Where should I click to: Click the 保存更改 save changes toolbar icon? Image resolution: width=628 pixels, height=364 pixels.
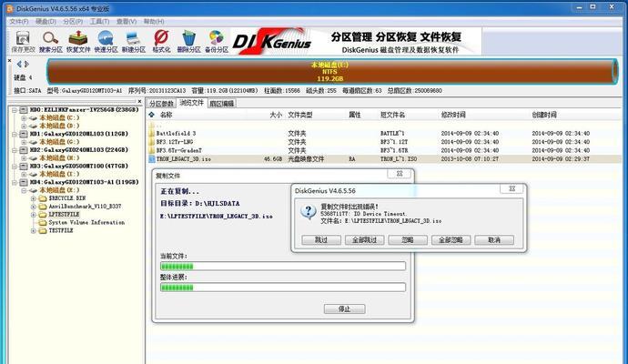pos(24,41)
